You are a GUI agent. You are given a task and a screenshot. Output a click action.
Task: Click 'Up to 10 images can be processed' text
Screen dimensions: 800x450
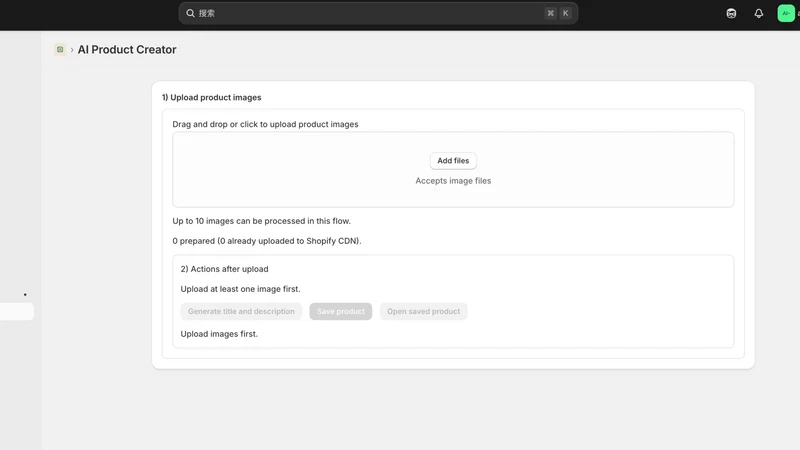click(261, 221)
